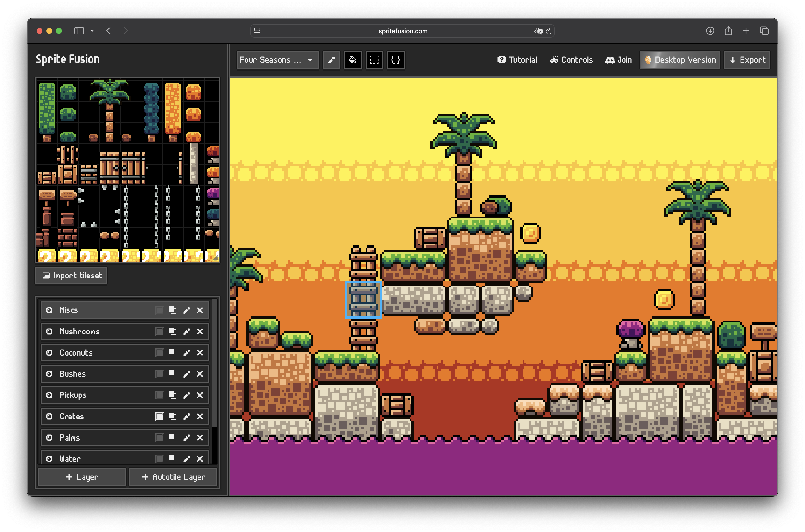Select the pencil draw tool
The width and height of the screenshot is (805, 532).
point(331,60)
